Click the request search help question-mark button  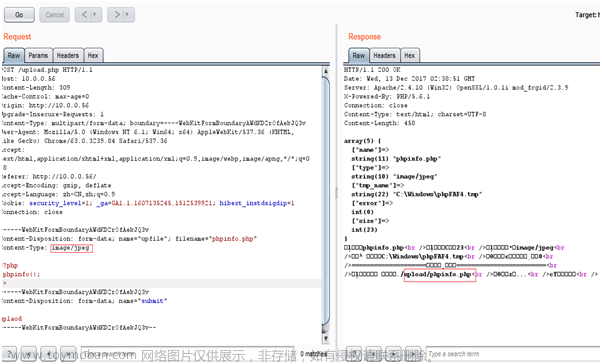pyautogui.click(x=9, y=354)
